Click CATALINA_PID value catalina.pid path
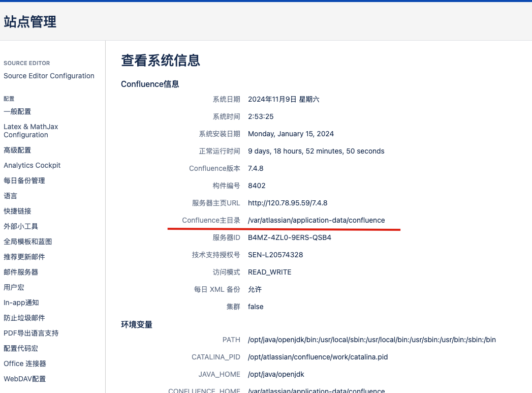Viewport: 532px width, 393px height. click(318, 357)
